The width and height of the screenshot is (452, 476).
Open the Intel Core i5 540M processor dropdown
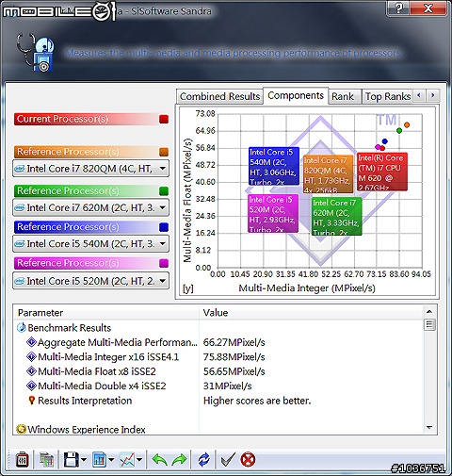pos(90,243)
